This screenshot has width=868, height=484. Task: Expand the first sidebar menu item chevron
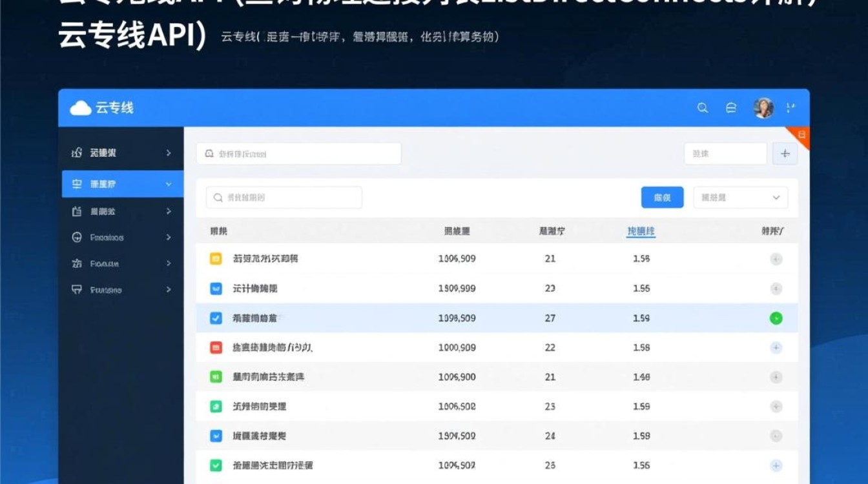pos(167,153)
